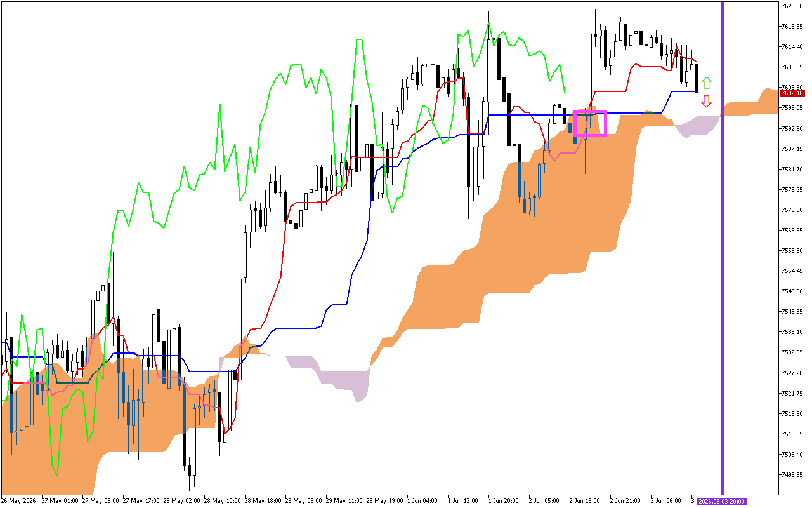Click time axis label 3 Jun 06:00
812x508 pixels.
point(667,500)
